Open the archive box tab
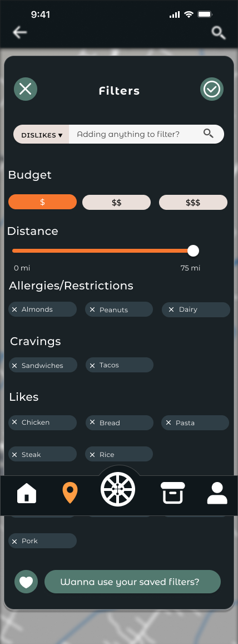The image size is (238, 644). pyautogui.click(x=173, y=493)
